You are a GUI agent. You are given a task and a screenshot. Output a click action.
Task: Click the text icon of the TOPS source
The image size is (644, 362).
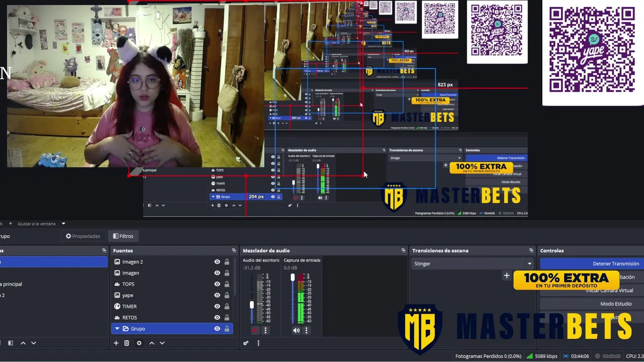point(117,284)
